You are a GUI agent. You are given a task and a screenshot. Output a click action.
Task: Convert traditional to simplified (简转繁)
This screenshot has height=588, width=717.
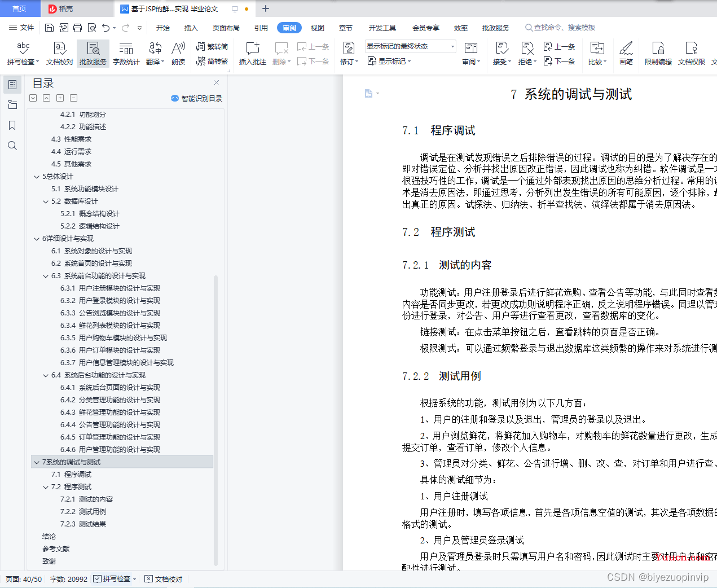pyautogui.click(x=212, y=61)
